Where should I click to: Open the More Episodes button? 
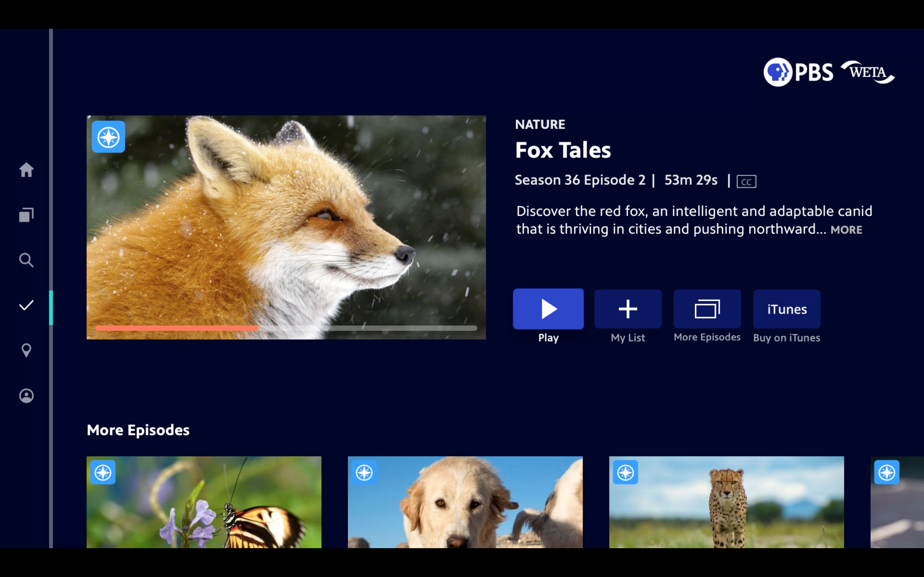pyautogui.click(x=707, y=309)
